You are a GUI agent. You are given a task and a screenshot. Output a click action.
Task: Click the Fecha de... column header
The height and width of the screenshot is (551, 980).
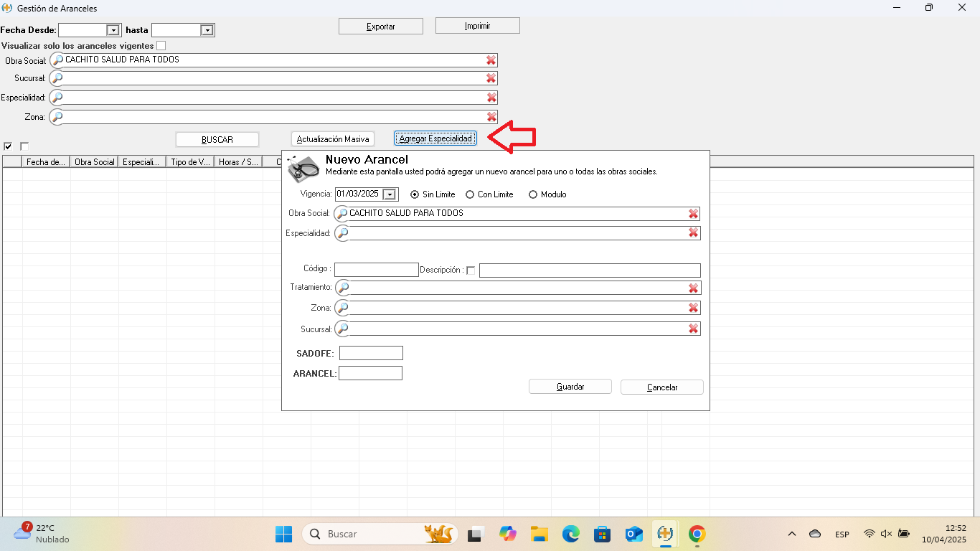(46, 162)
